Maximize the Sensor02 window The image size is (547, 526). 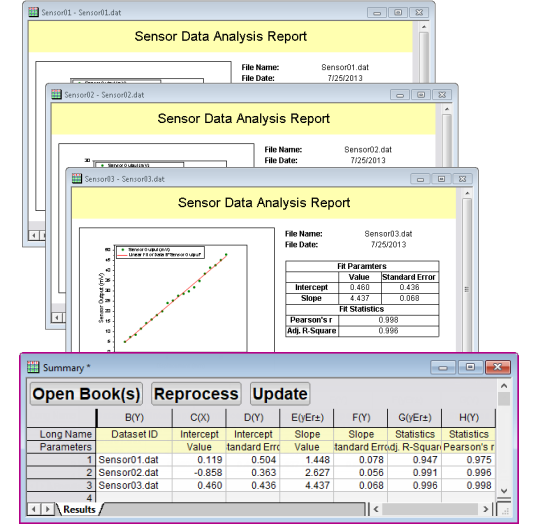pyautogui.click(x=421, y=95)
